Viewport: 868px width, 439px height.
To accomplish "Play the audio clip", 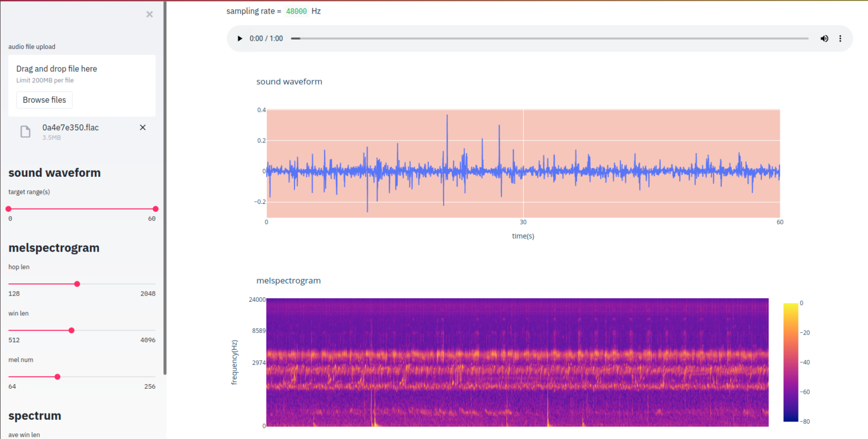I will pyautogui.click(x=240, y=38).
